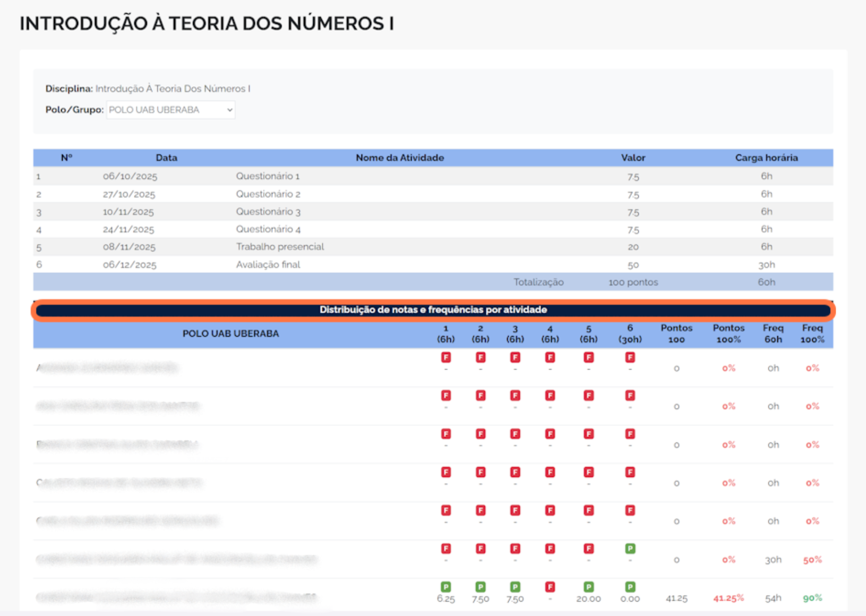Click the 41.25% points value
This screenshot has height=616, width=866.
728,598
